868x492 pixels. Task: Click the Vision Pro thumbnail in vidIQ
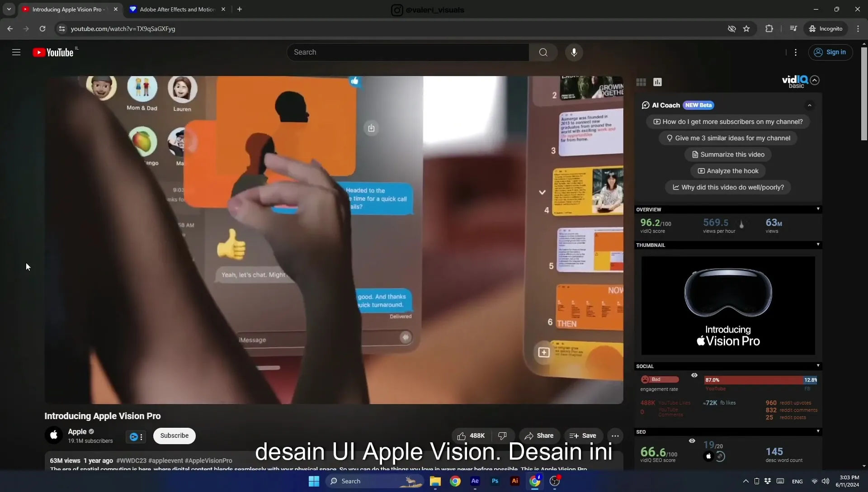tap(728, 306)
